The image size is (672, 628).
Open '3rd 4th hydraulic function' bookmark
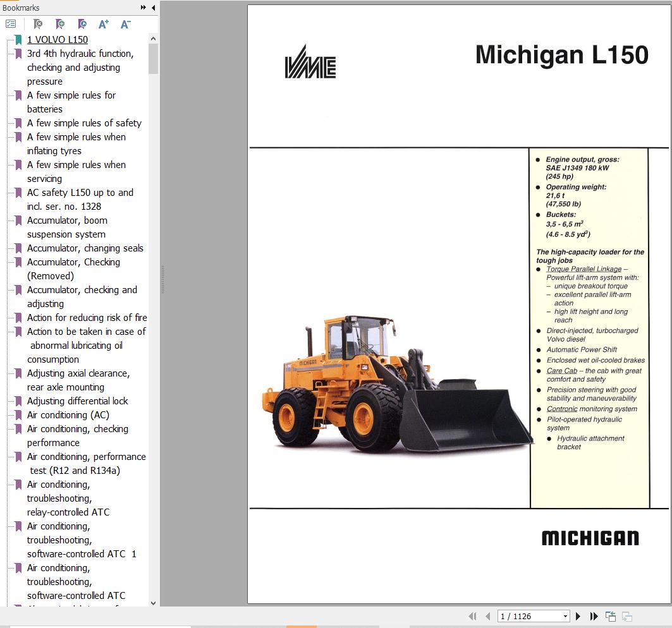(80, 67)
